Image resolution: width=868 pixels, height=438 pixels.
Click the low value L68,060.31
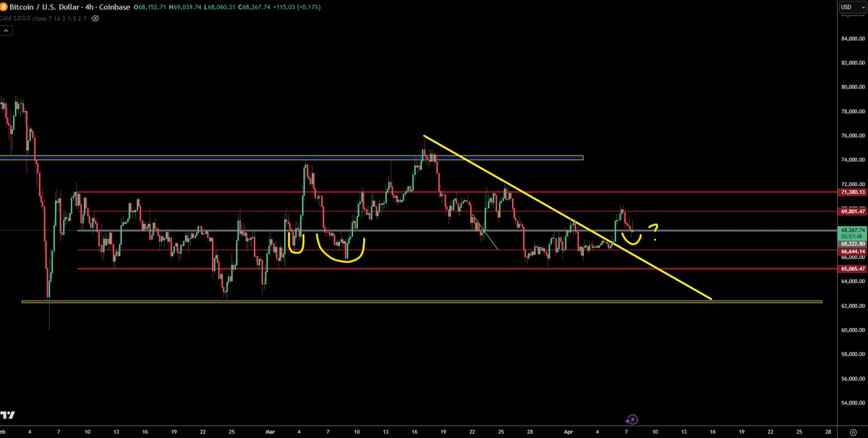221,7
